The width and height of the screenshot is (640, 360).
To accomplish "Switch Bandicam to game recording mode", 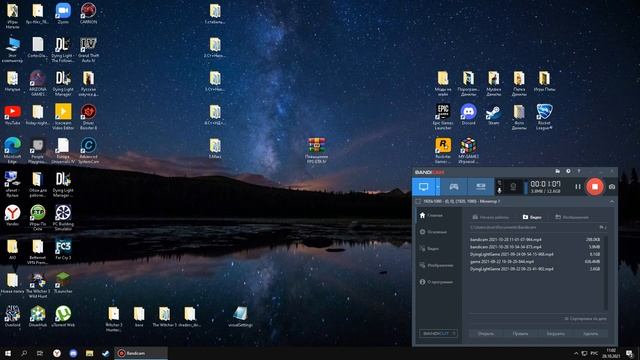I will [x=453, y=187].
